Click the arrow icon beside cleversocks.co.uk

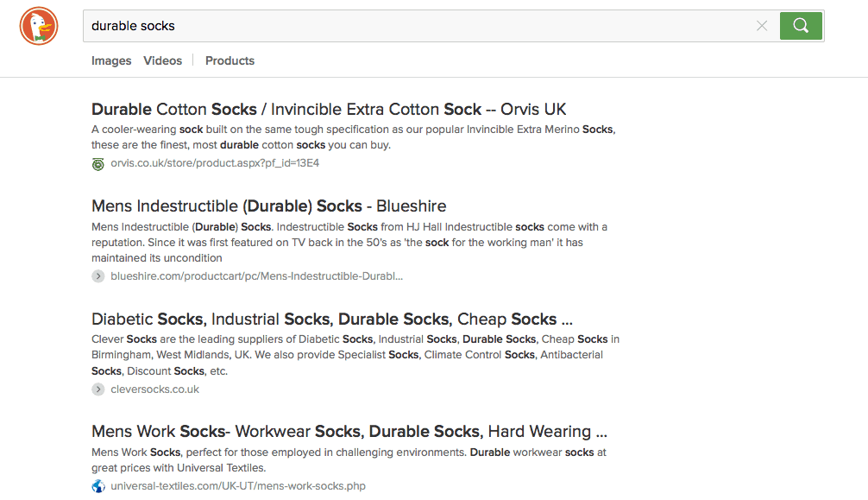pyautogui.click(x=98, y=389)
